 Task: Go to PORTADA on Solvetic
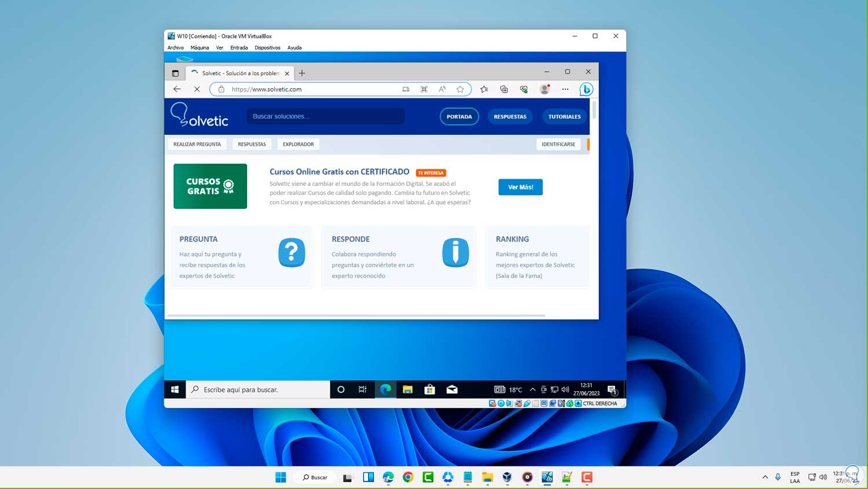459,116
